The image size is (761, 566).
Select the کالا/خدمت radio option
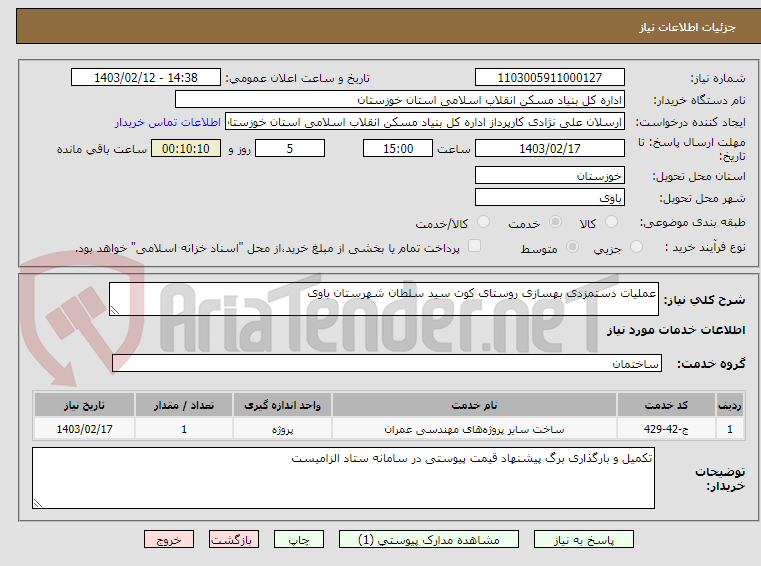click(483, 222)
